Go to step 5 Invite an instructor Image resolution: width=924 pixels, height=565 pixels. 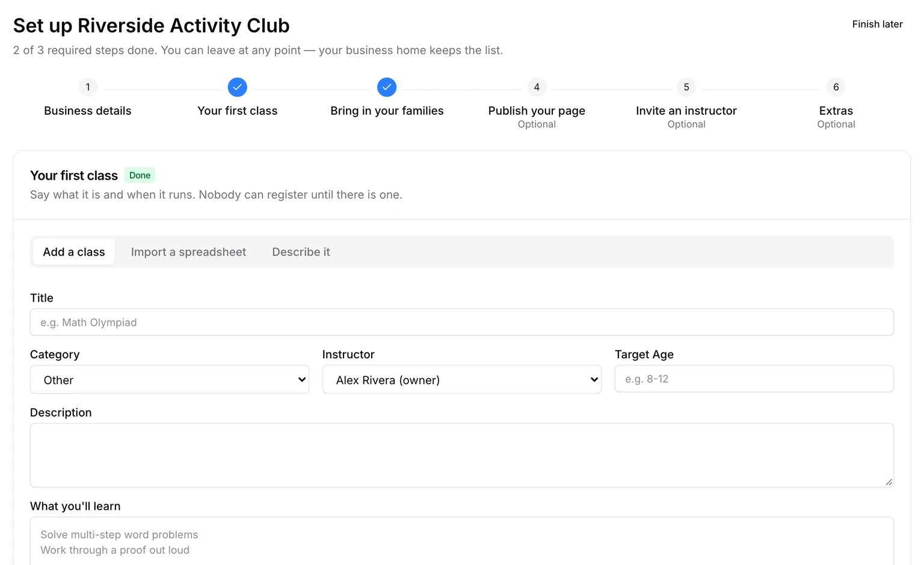[686, 87]
